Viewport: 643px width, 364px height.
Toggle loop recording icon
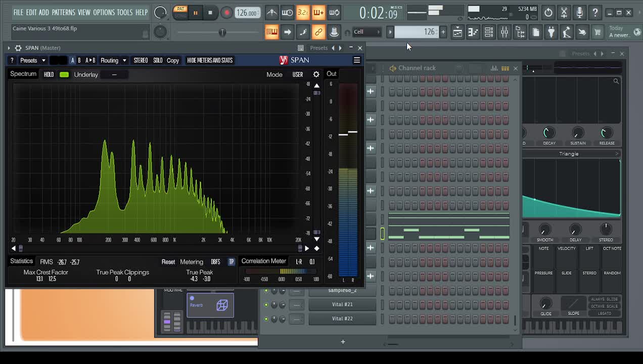pyautogui.click(x=334, y=13)
